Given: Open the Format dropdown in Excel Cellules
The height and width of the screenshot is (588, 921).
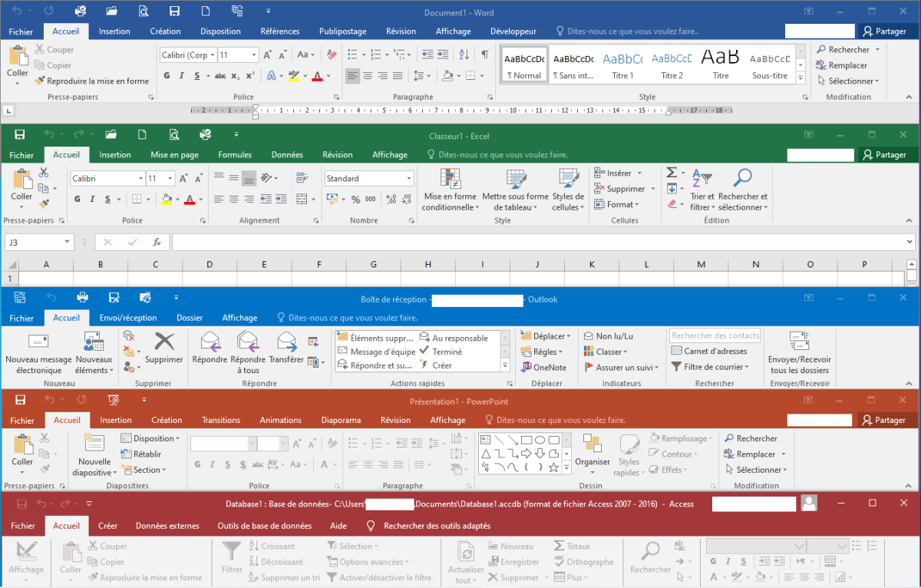Looking at the screenshot, I should tap(618, 204).
